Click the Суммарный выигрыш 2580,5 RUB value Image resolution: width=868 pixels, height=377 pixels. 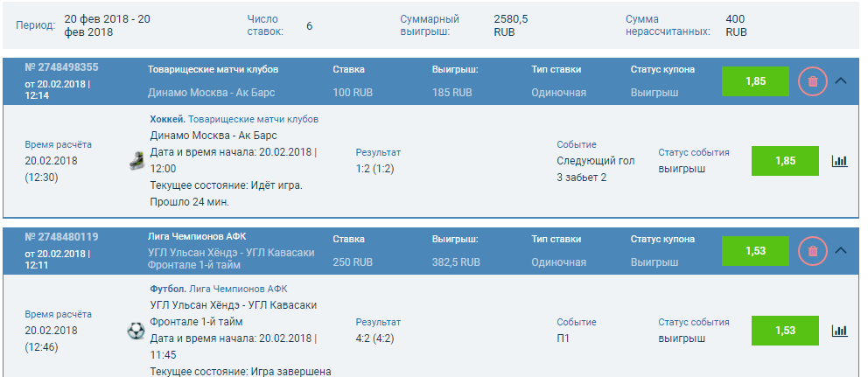coord(510,25)
